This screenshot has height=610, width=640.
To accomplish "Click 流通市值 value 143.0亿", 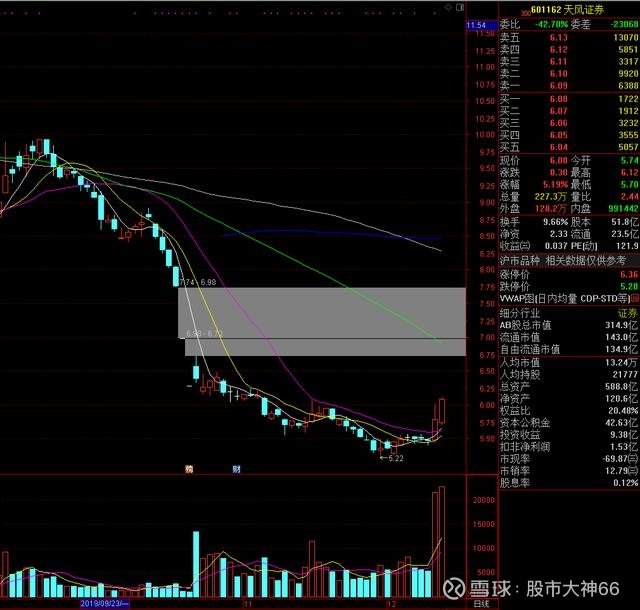I will [622, 337].
